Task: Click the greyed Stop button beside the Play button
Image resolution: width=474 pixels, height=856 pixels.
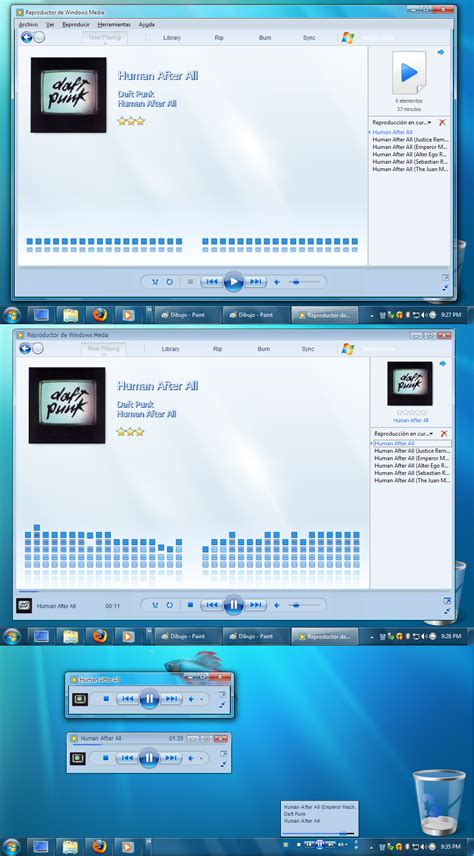Action: coord(190,282)
